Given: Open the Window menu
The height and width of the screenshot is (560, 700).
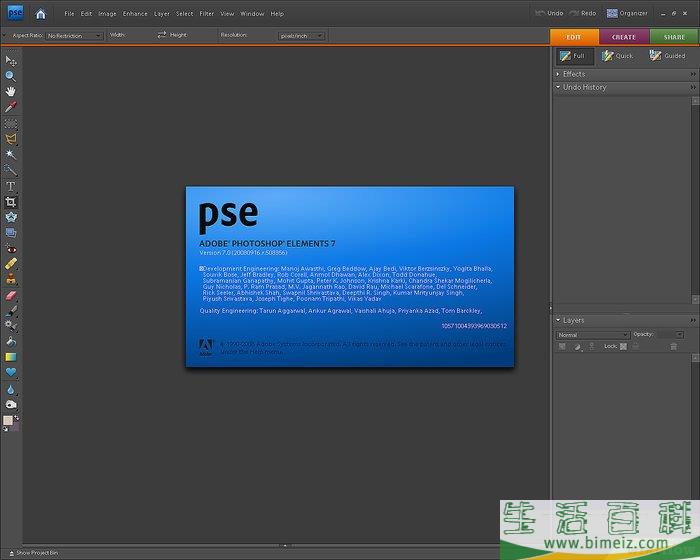Looking at the screenshot, I should (252, 14).
